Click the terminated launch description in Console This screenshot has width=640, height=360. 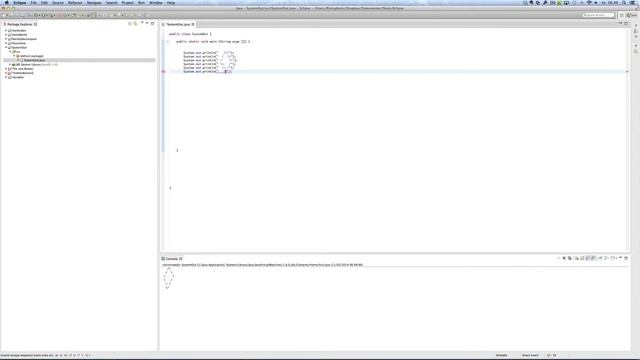[x=262, y=265]
